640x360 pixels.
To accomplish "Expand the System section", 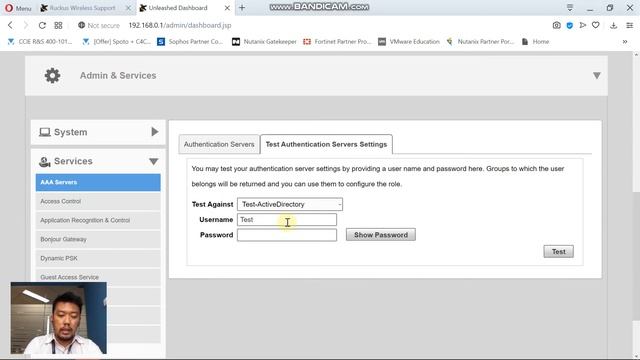I will point(98,132).
